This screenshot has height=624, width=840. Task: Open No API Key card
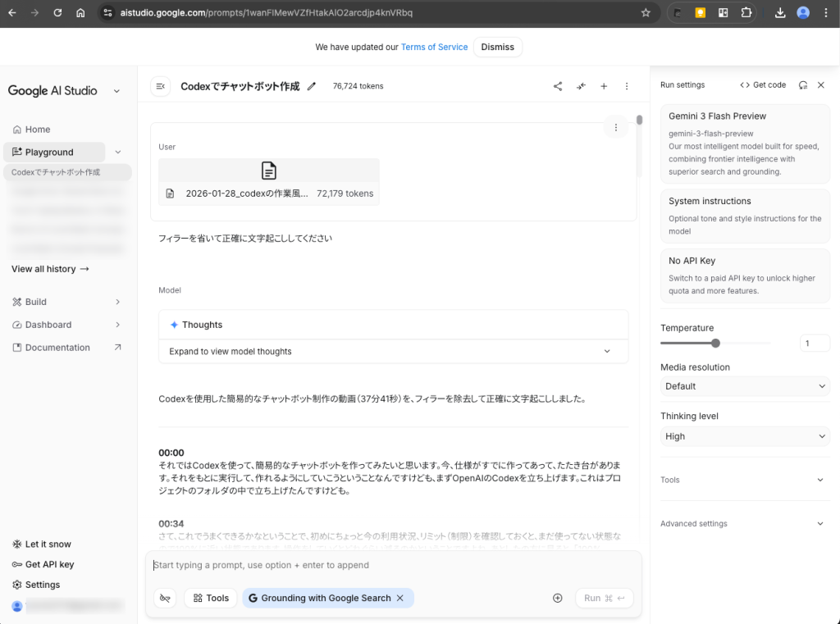pyautogui.click(x=745, y=276)
